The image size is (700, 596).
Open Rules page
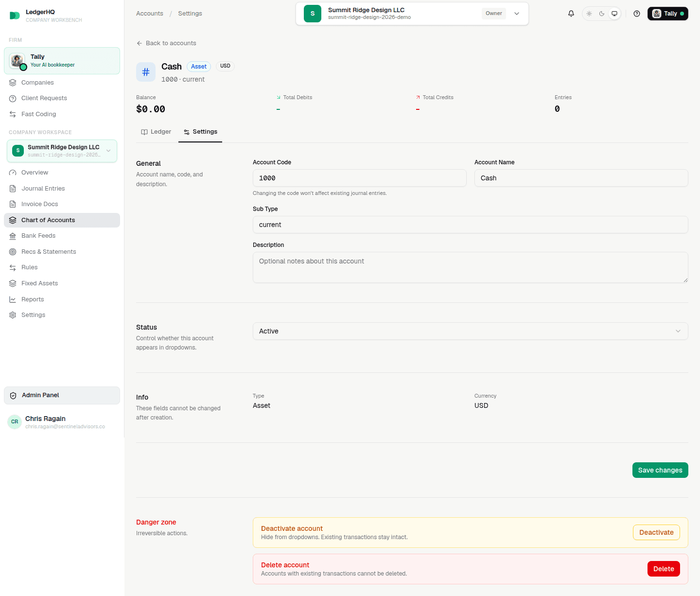(62, 267)
